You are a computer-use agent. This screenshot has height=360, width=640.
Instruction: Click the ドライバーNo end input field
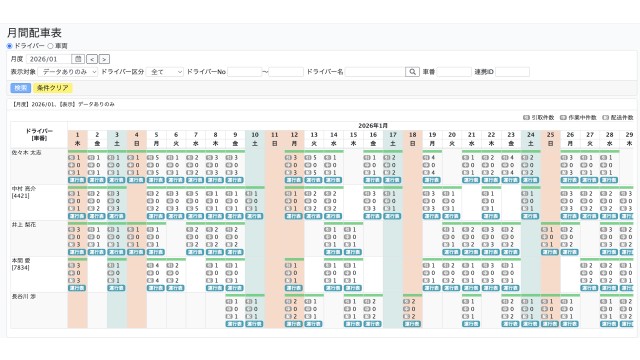tap(286, 72)
